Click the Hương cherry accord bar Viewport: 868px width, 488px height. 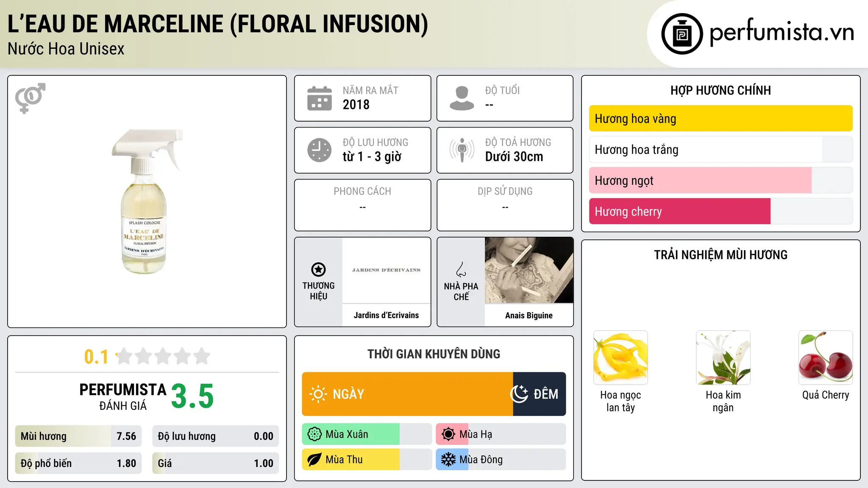[721, 211]
